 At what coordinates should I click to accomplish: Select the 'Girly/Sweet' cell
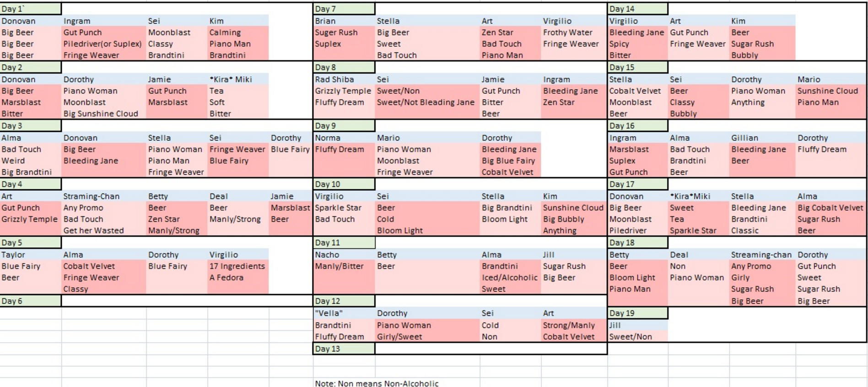[427, 337]
